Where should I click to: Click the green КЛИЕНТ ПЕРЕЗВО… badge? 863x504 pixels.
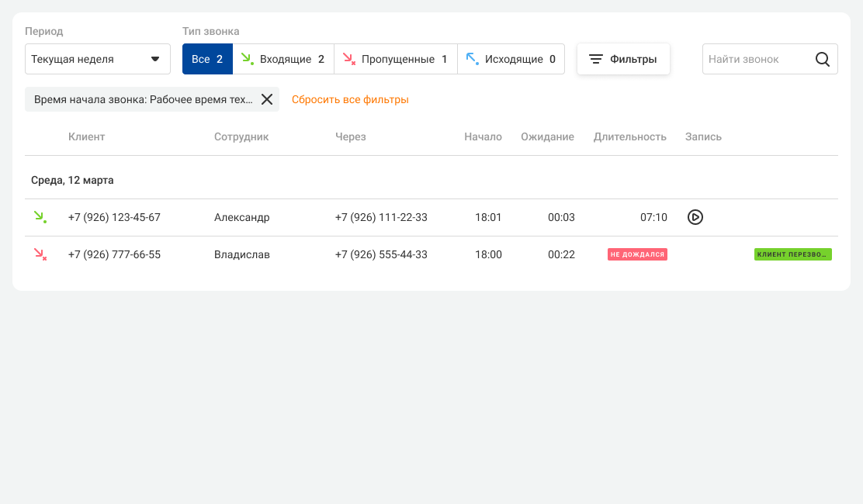(792, 254)
